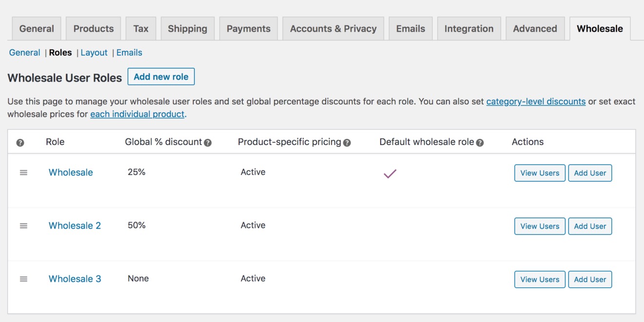Viewport: 644px width, 322px height.
Task: Click the Actions column header
Action: coord(527,142)
